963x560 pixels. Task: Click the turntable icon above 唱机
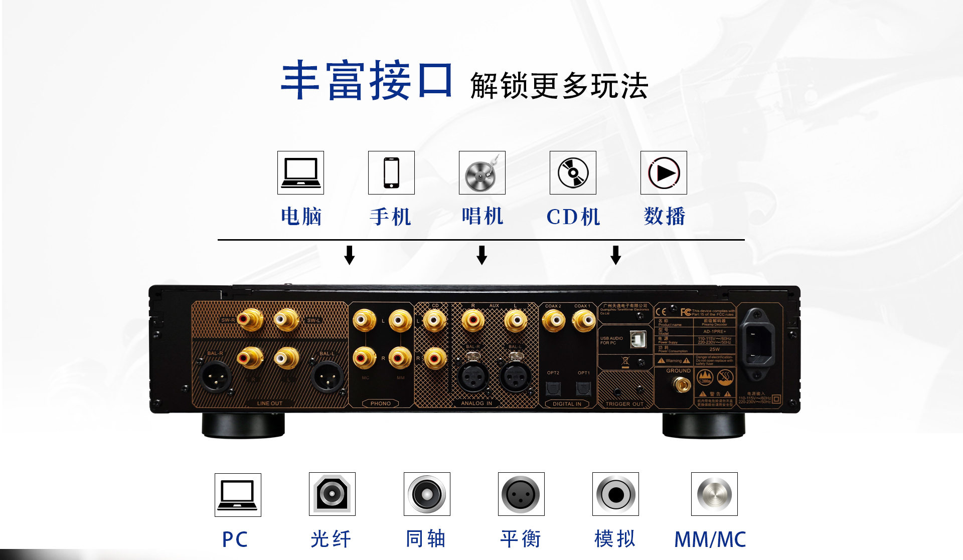point(482,172)
